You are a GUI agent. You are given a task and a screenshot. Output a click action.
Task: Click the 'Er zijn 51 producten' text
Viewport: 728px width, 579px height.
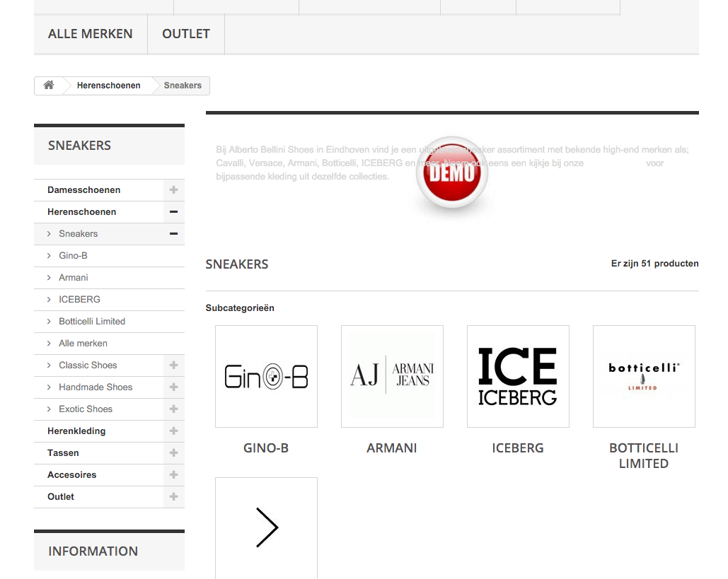654,264
